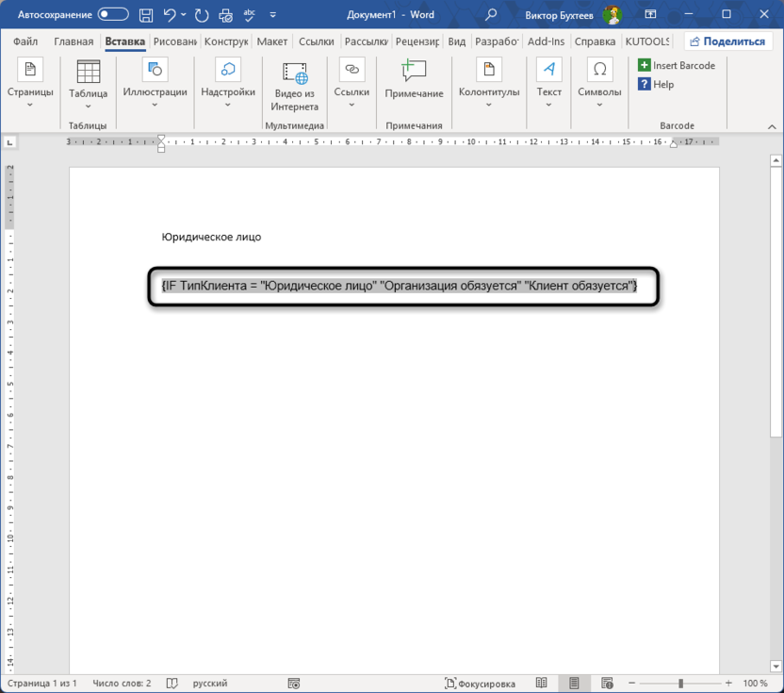784x693 pixels.
Task: Click the Redo icon
Action: 201,14
